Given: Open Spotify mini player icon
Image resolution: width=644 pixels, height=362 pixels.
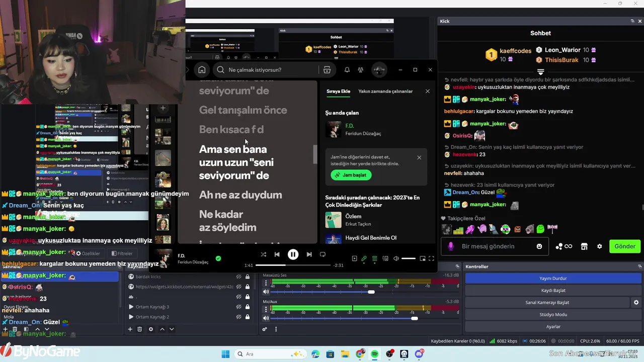Looking at the screenshot, I should (x=423, y=259).
